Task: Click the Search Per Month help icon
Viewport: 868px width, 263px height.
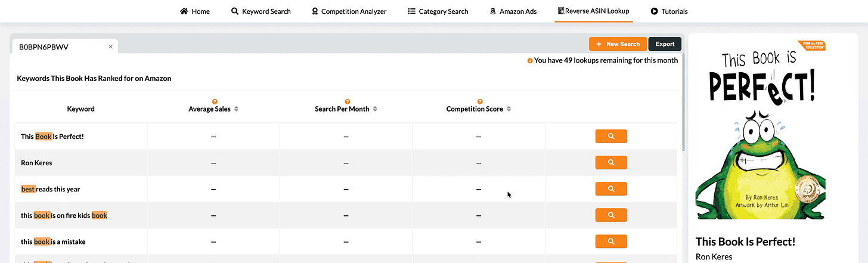Action: tap(347, 102)
